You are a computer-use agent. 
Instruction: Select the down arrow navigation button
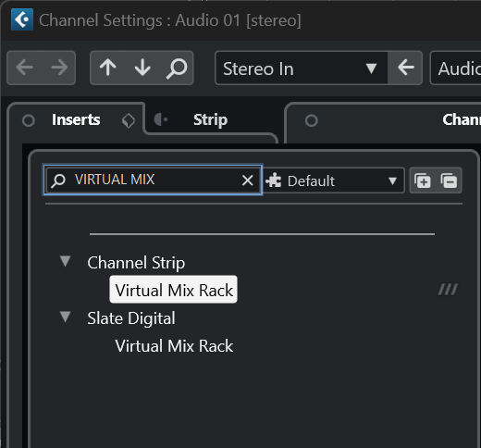[x=142, y=68]
